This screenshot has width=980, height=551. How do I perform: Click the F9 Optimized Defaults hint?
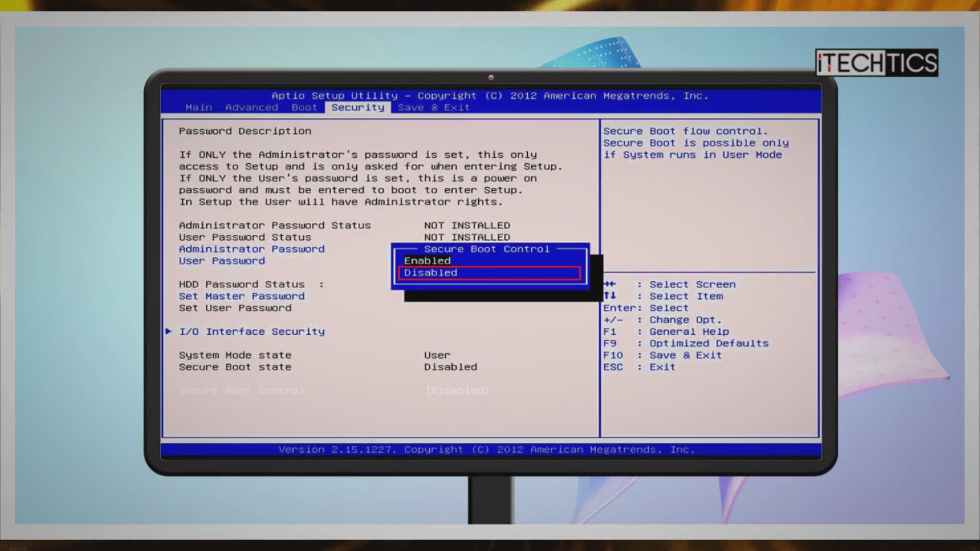click(x=685, y=344)
